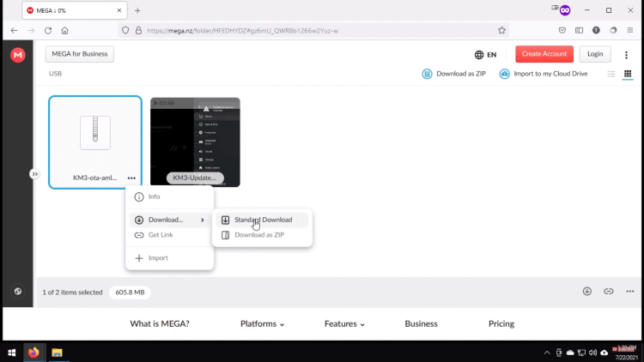Click the MEGA logo icon in sidebar
The image size is (644, 362).
pyautogui.click(x=18, y=55)
